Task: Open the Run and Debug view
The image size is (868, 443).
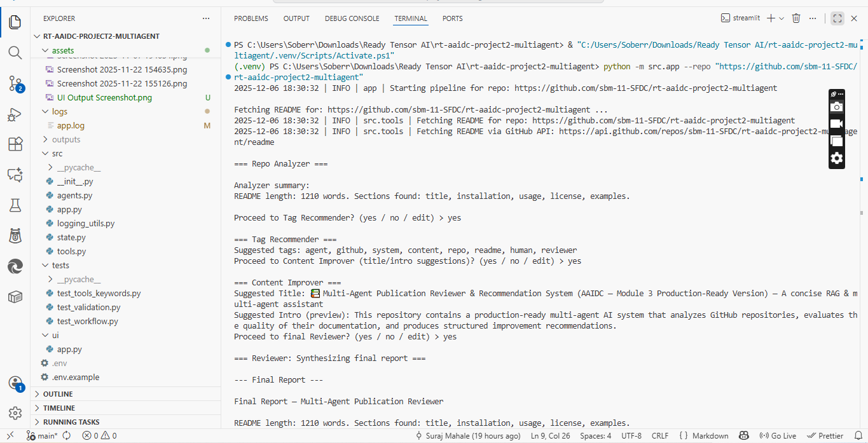Action: point(15,114)
